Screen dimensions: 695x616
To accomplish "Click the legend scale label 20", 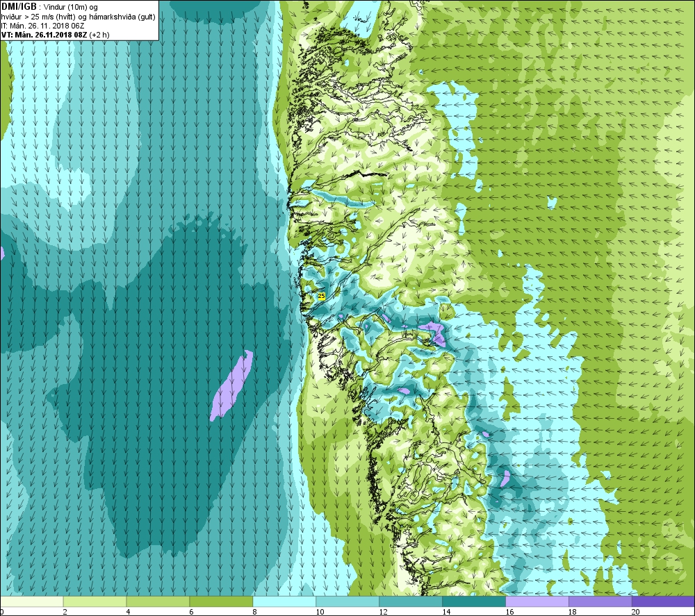I will click(x=636, y=612).
